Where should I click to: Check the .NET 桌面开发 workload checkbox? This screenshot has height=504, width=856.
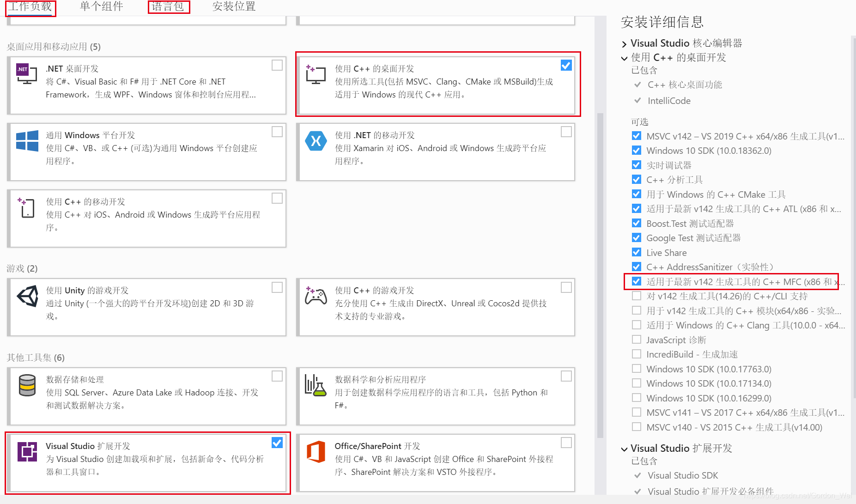pos(277,66)
